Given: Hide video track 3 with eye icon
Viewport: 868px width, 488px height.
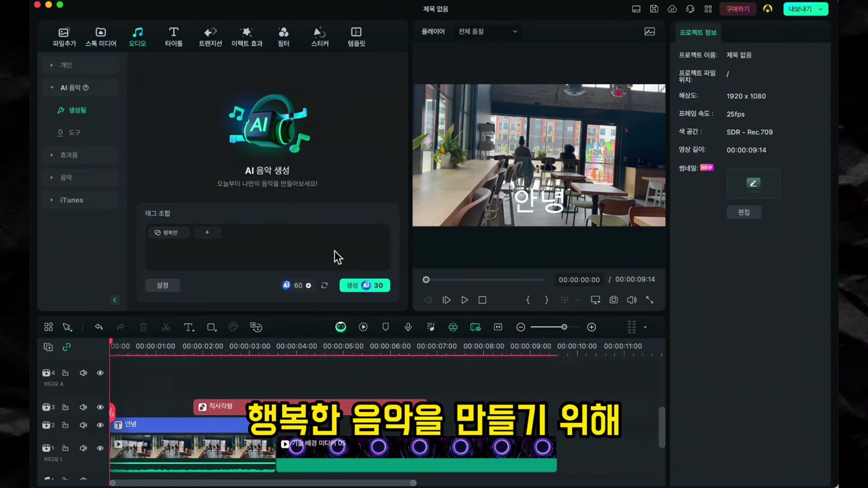Looking at the screenshot, I should pyautogui.click(x=100, y=407).
